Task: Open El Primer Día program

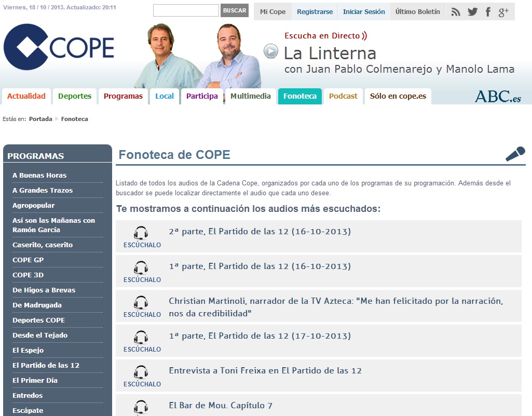Action: pyautogui.click(x=35, y=380)
